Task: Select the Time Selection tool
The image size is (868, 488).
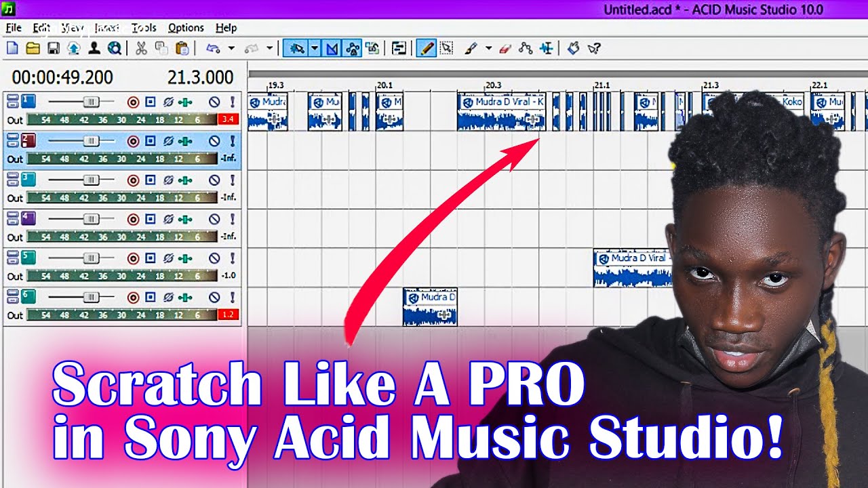Action: point(547,48)
